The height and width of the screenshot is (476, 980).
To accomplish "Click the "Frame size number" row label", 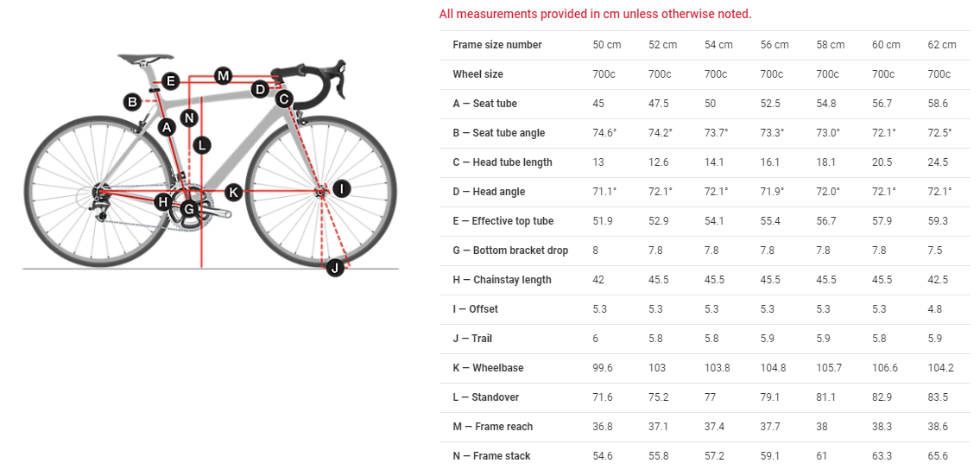I will pos(497,45).
